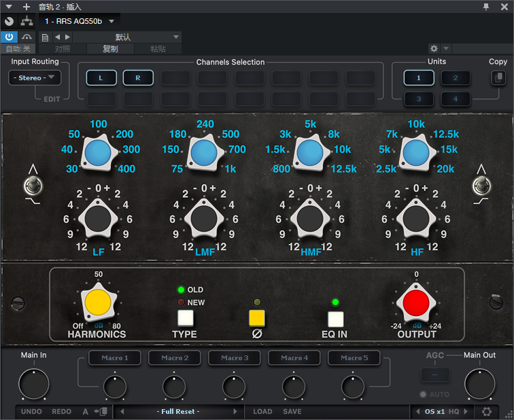The height and width of the screenshot is (420, 514).
Task: Click the knob under Macro 3
Action: pyautogui.click(x=234, y=387)
